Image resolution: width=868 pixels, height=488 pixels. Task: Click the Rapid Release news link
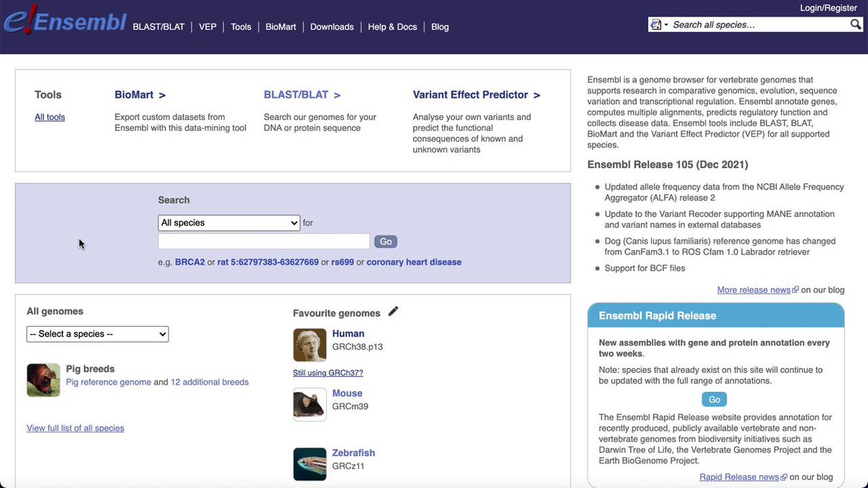(x=739, y=477)
